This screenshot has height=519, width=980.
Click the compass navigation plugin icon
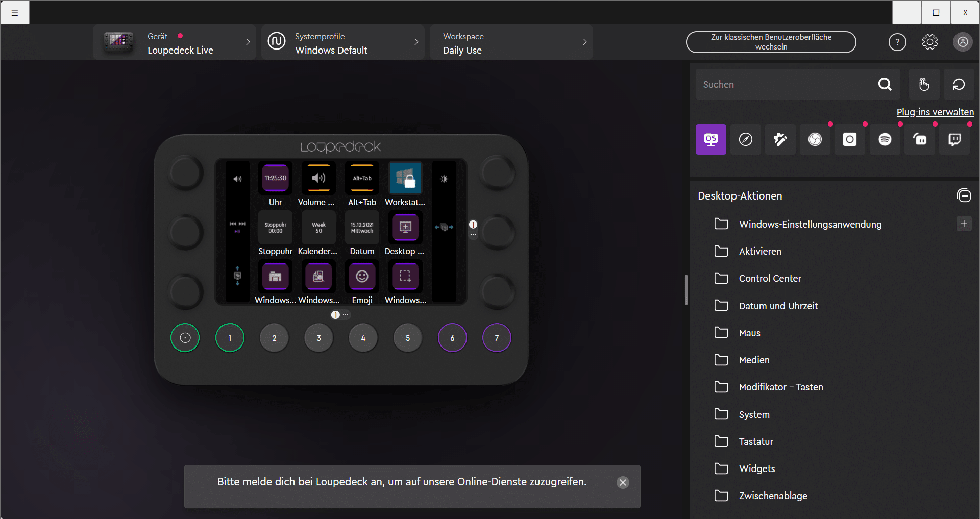745,139
